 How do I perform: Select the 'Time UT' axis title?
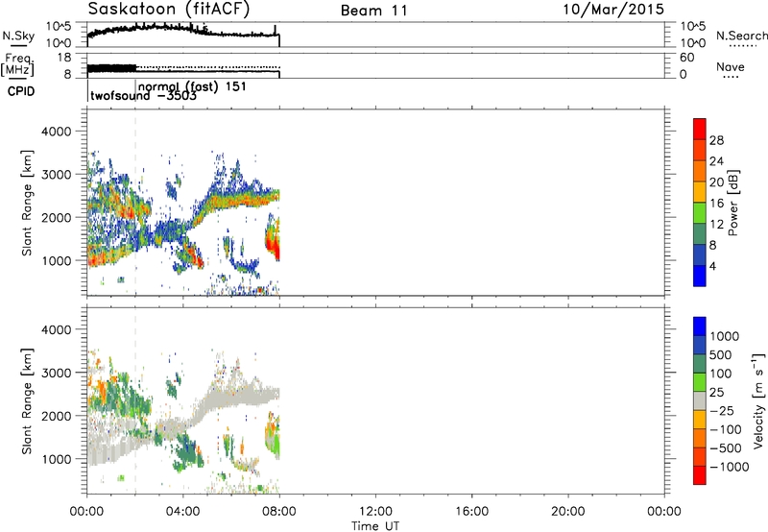tap(375, 526)
